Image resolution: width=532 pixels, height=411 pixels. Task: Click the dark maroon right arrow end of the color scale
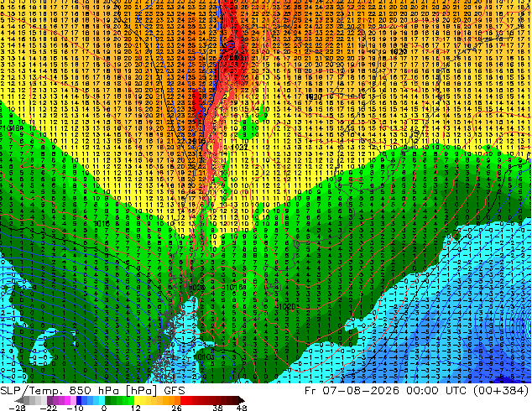pyautogui.click(x=242, y=400)
